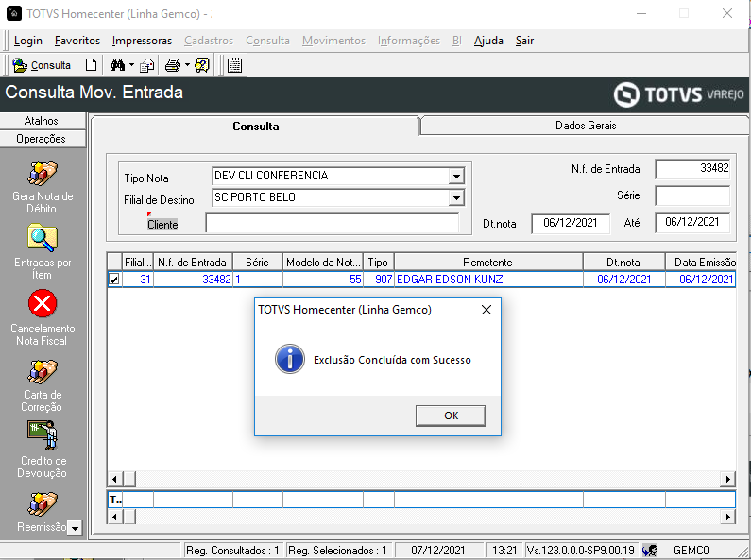Open the Login menu
The height and width of the screenshot is (560, 751).
(27, 41)
